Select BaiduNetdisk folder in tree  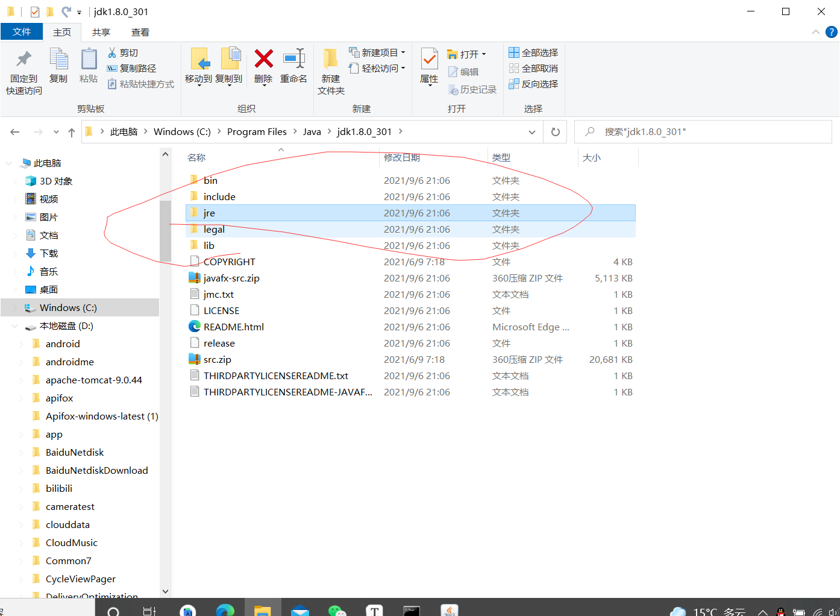tap(75, 453)
